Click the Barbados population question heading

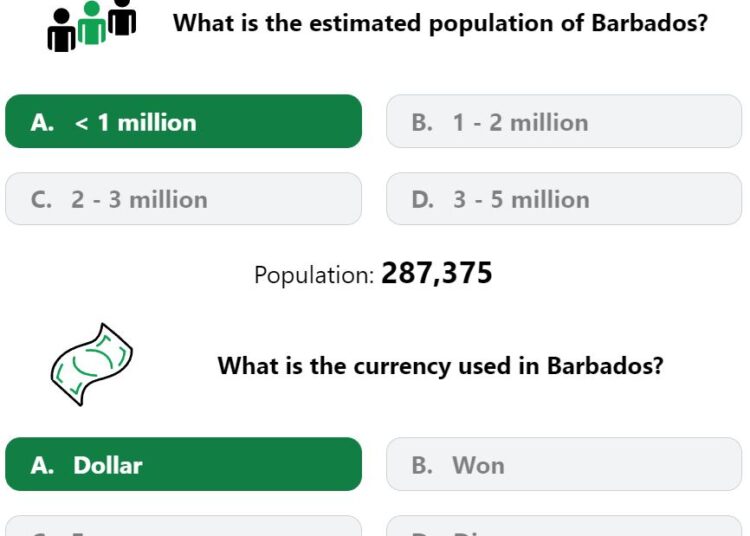point(440,23)
